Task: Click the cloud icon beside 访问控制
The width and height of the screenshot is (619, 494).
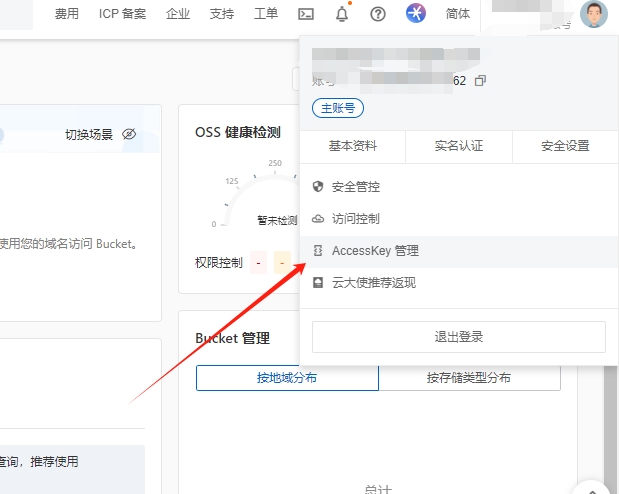Action: pyautogui.click(x=318, y=218)
